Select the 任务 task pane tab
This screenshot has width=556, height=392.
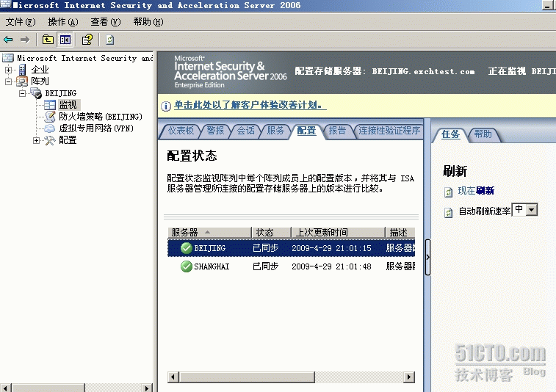coord(450,134)
